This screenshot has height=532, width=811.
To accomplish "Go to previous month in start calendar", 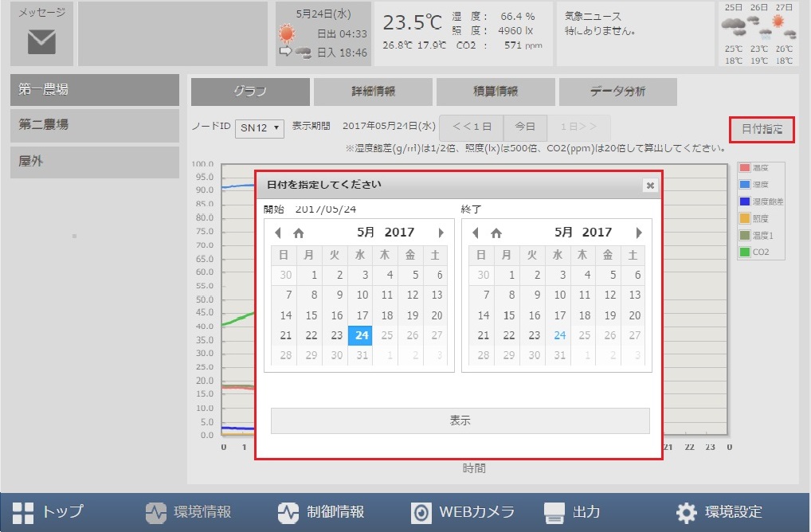I will [278, 232].
